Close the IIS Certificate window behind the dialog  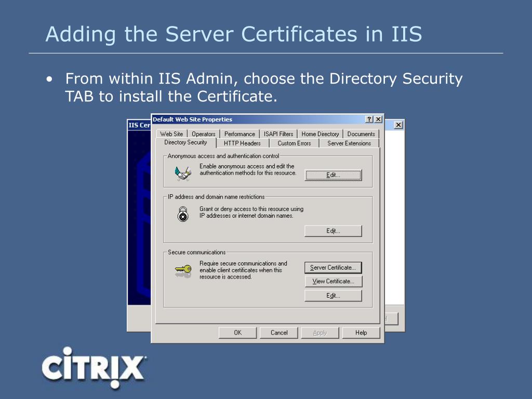[x=398, y=125]
